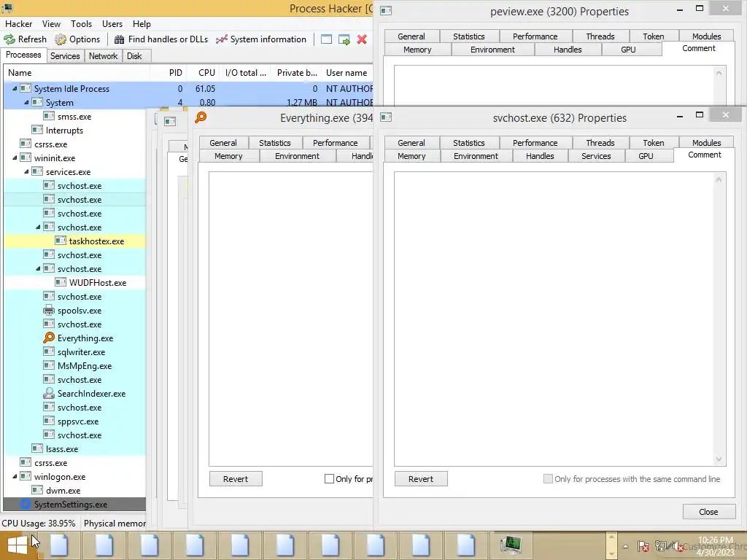Collapse svchost.exe node containing WUDFHost.exe
747x560 pixels.
[x=38, y=268]
